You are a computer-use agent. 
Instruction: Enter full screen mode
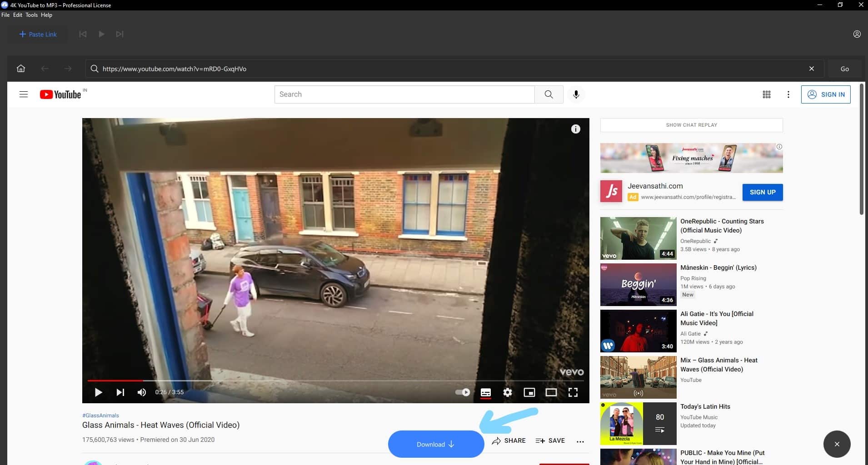(x=573, y=392)
